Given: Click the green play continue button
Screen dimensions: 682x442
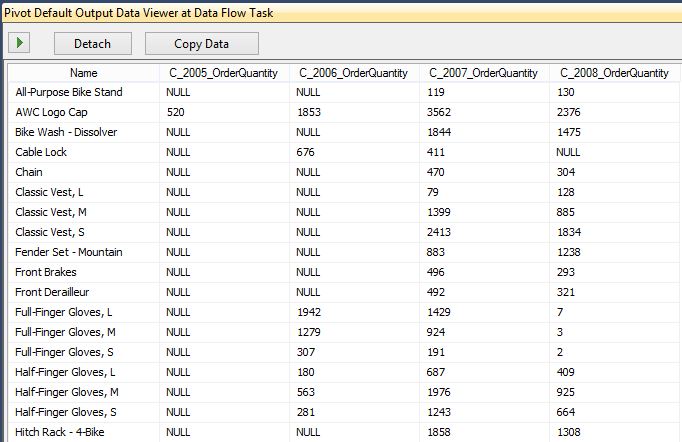Looking at the screenshot, I should 20,43.
